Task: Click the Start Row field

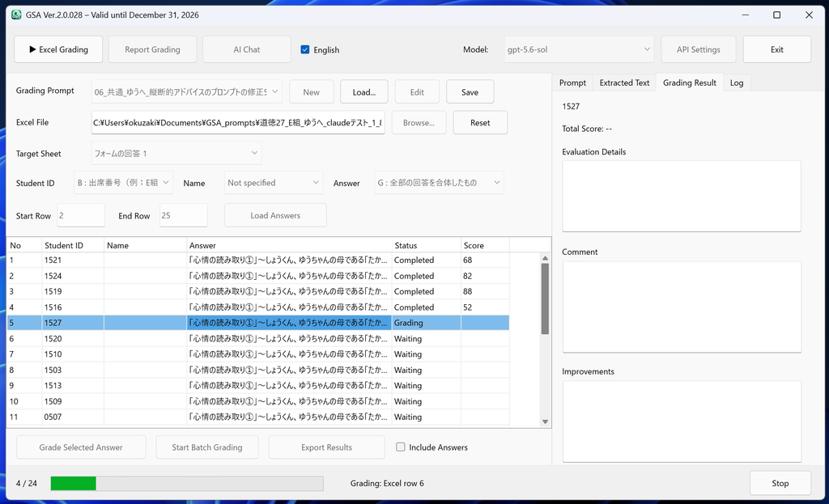Action: (81, 215)
